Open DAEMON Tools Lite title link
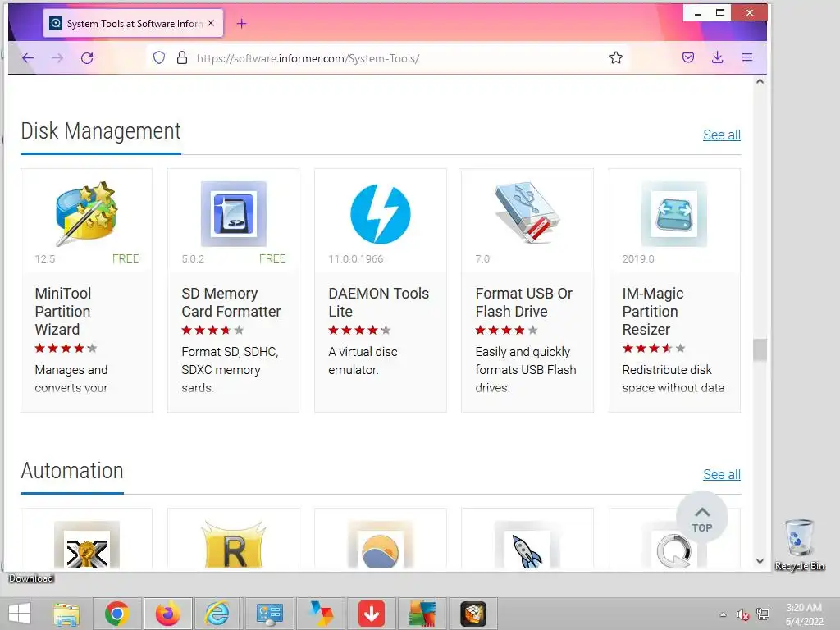 [x=379, y=303]
